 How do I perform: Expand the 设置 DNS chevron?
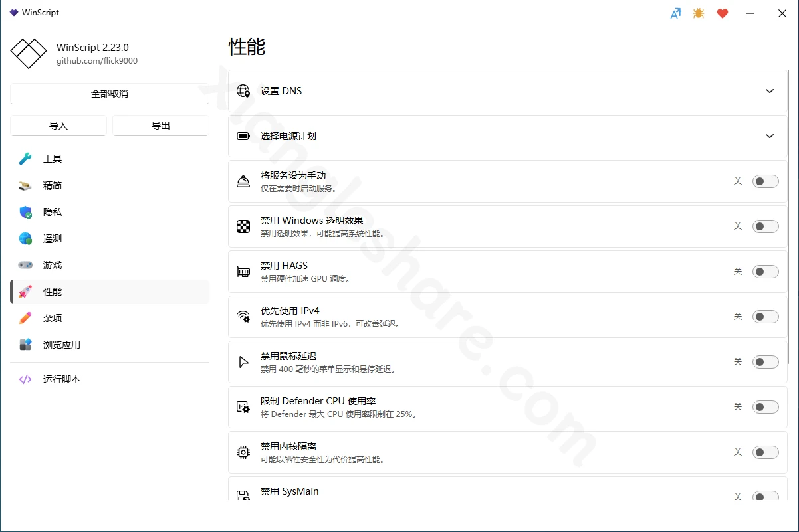[x=770, y=91]
